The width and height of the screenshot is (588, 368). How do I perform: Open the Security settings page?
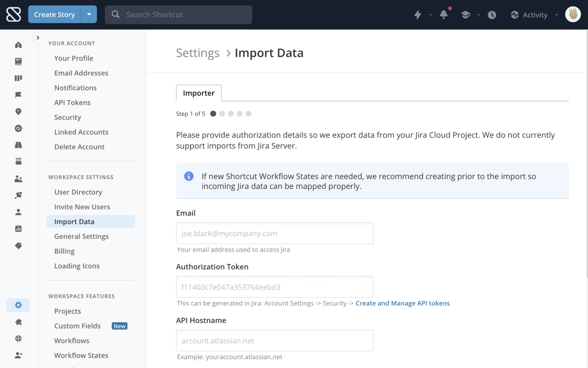(x=68, y=117)
